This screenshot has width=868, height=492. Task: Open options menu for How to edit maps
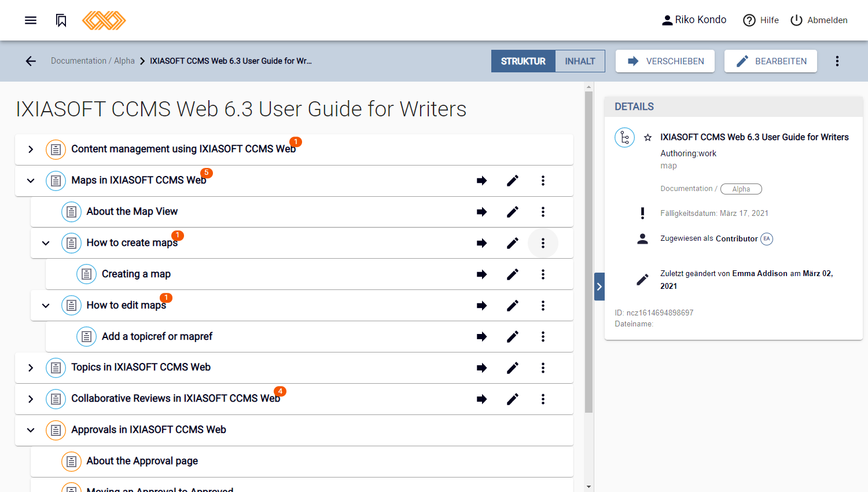pos(543,306)
